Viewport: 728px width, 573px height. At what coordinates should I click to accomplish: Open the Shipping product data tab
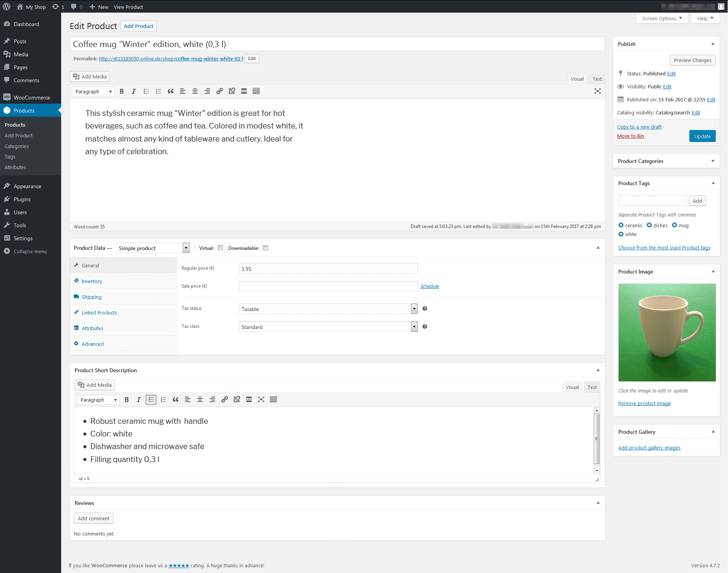[x=123, y=297]
